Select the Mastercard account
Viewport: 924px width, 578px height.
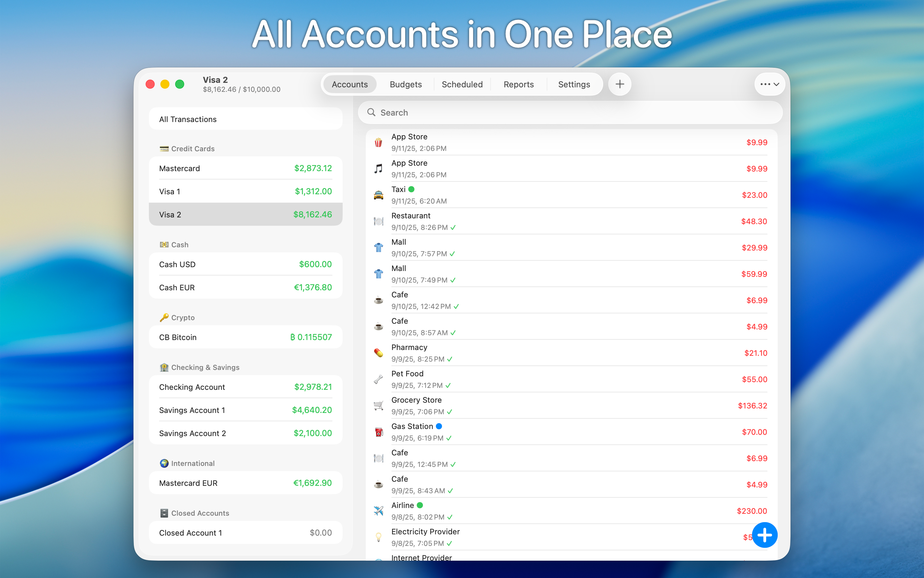click(x=245, y=168)
